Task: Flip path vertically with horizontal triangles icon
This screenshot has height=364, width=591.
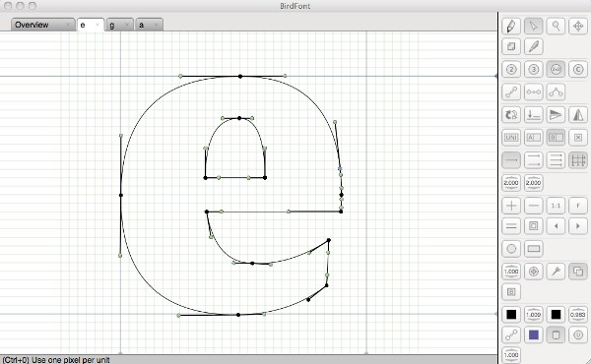Action: pos(556,115)
